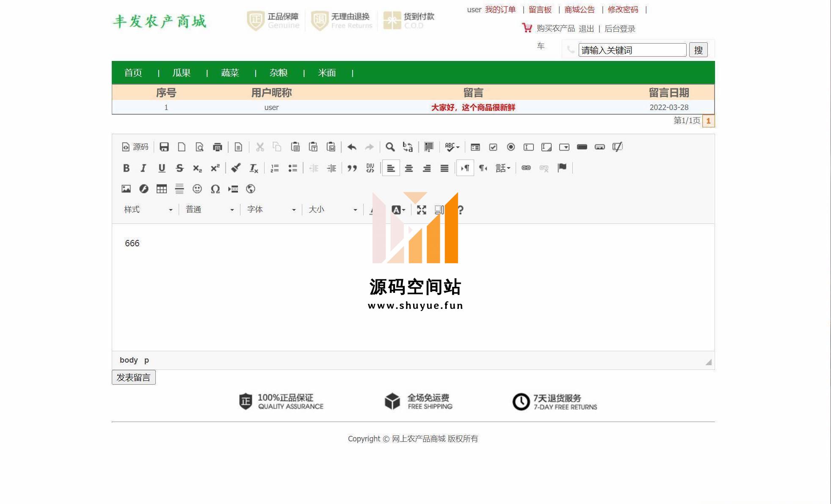Toggle Bold formatting

[x=126, y=168]
